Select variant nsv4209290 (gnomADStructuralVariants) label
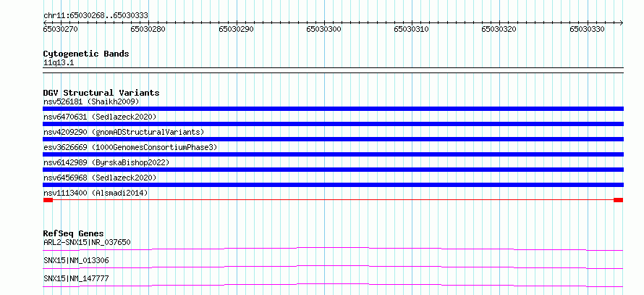 [124, 132]
